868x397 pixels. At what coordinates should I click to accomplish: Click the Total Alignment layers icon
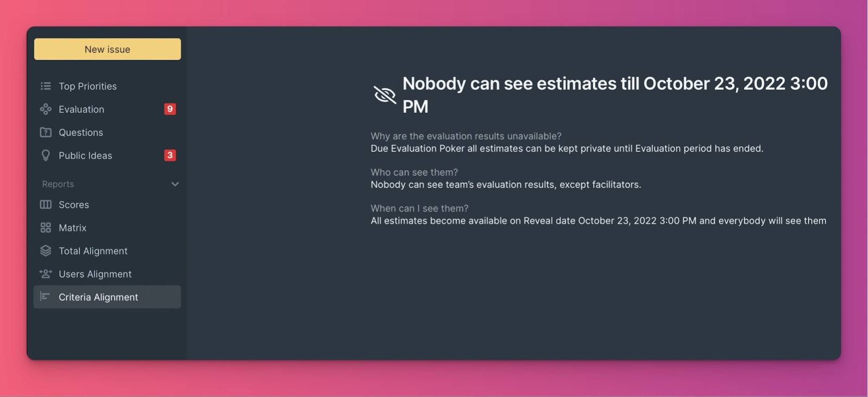point(46,251)
